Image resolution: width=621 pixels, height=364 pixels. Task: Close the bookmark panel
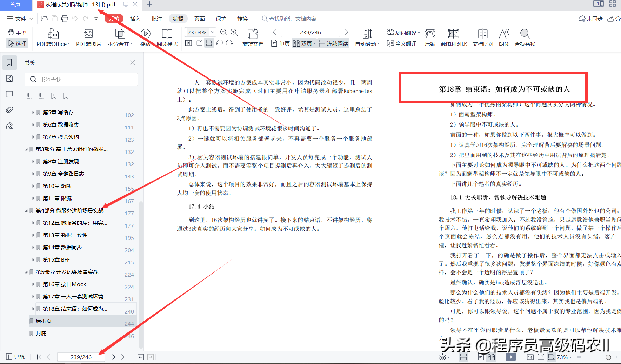(133, 62)
